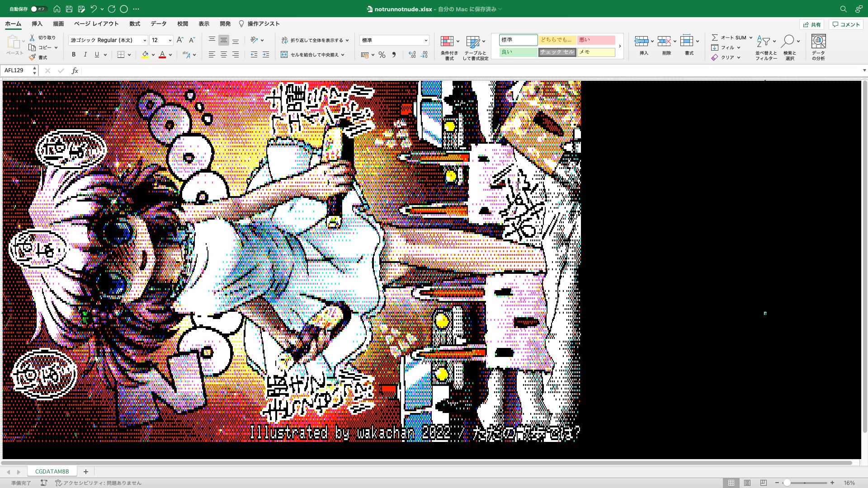Open the more commands ellipsis

click(136, 9)
